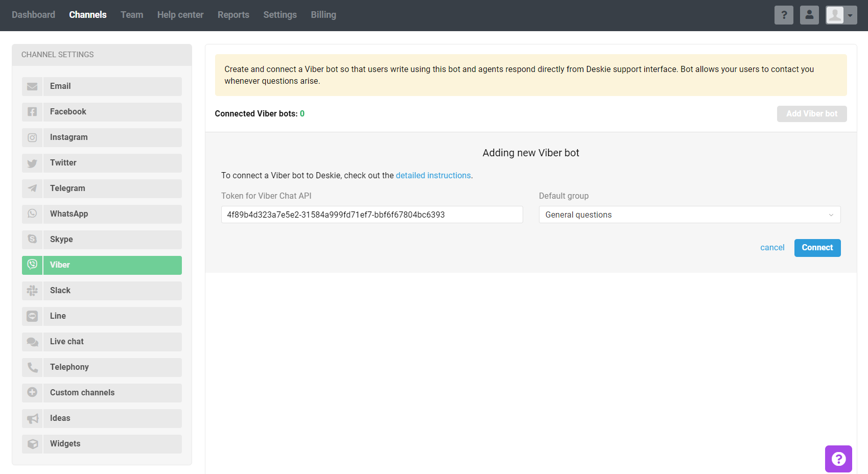Select the Channels tab
Image resolution: width=868 pixels, height=474 pixels.
coord(88,15)
